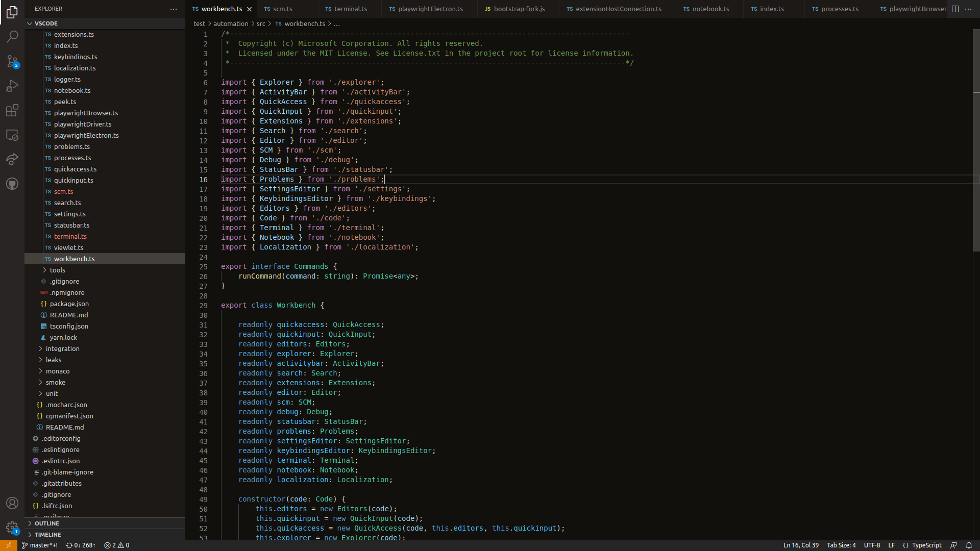Expand the integration folder
The image size is (980, 551).
(62, 349)
